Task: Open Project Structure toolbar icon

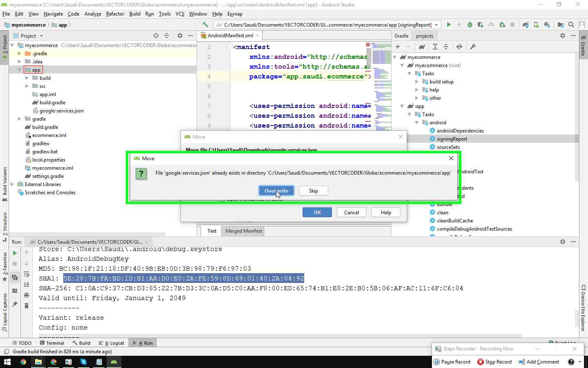Action: [561, 25]
